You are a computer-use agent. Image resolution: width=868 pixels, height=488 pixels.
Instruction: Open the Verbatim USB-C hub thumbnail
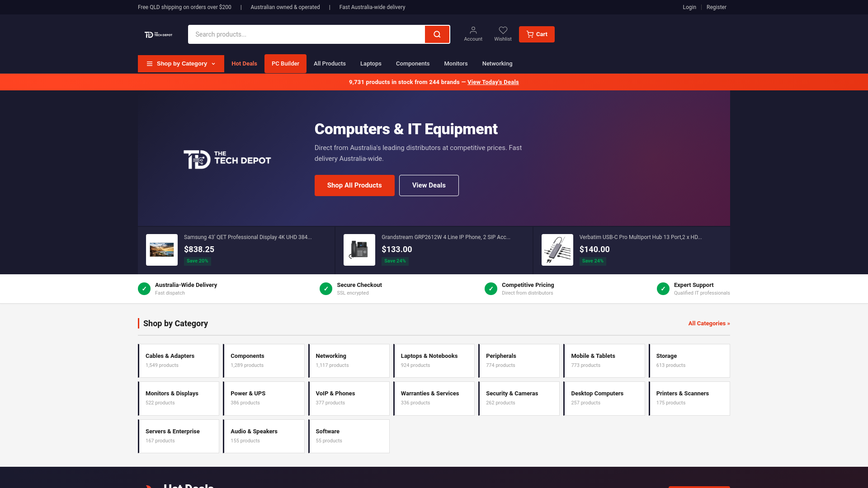pyautogui.click(x=557, y=250)
